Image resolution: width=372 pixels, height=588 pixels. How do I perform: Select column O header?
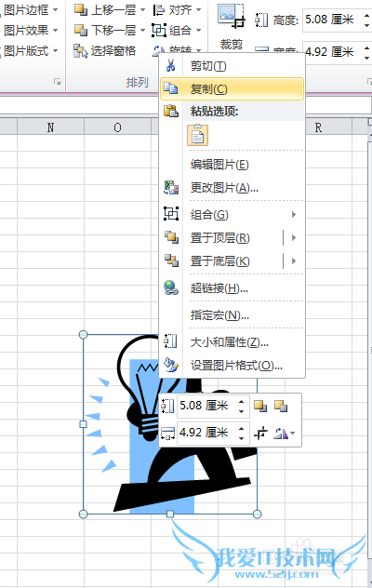pos(118,127)
